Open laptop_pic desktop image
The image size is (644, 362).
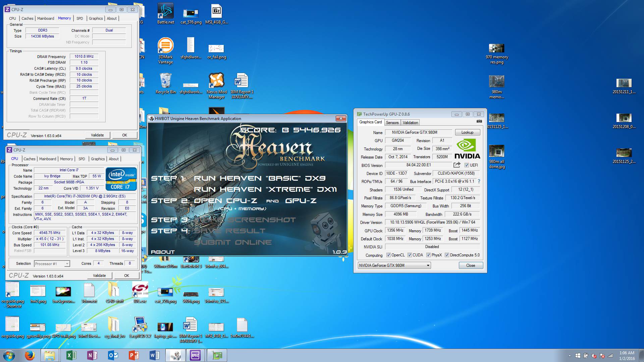point(165,330)
